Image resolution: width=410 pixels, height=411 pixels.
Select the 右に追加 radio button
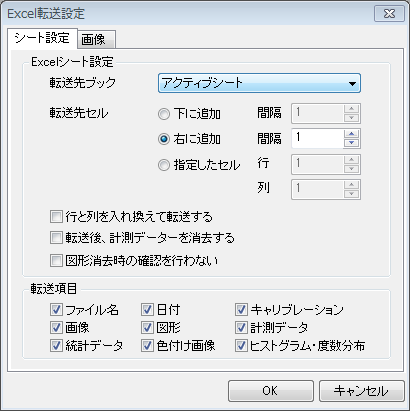click(x=164, y=139)
